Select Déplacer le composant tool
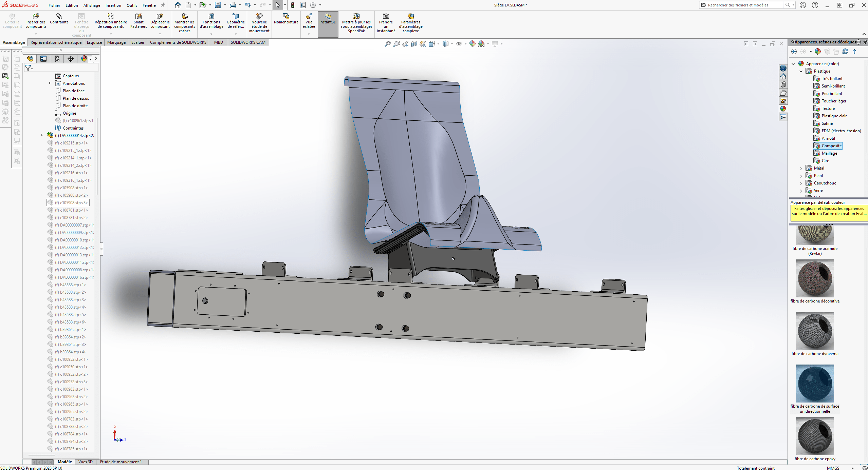The height and width of the screenshot is (470, 868). click(160, 21)
